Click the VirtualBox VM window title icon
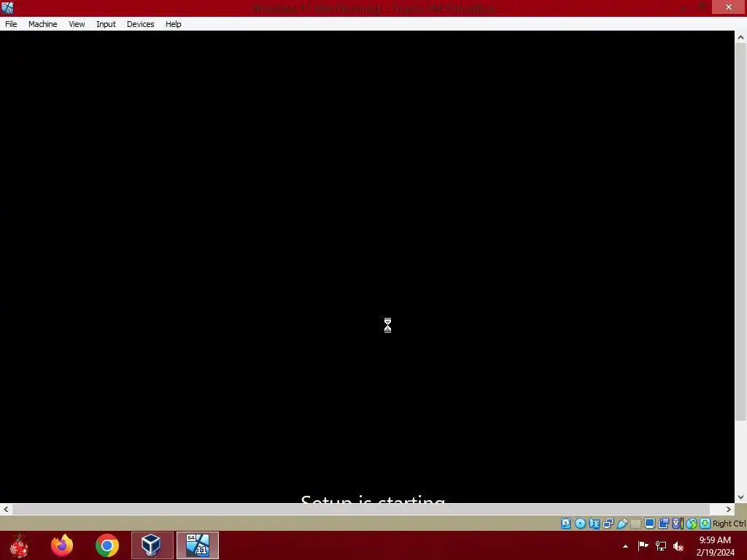 7,7
